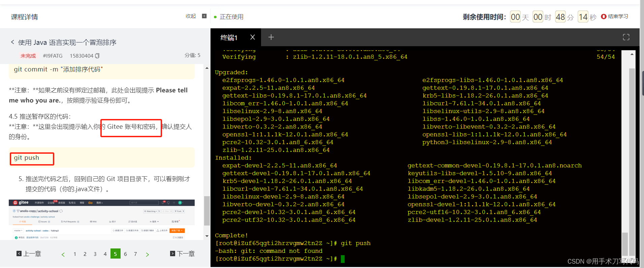The image size is (644, 268).
Task: Click the 未完成 status tag
Action: pyautogui.click(x=28, y=56)
